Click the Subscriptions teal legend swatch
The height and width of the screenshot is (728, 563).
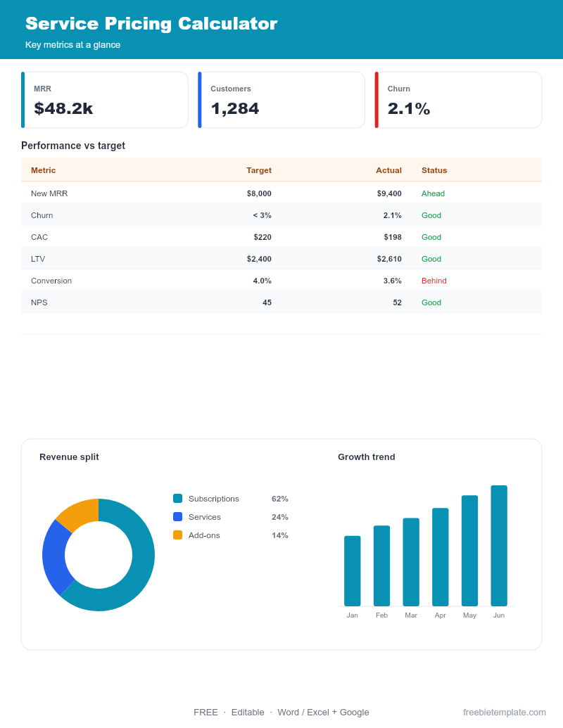tap(177, 498)
